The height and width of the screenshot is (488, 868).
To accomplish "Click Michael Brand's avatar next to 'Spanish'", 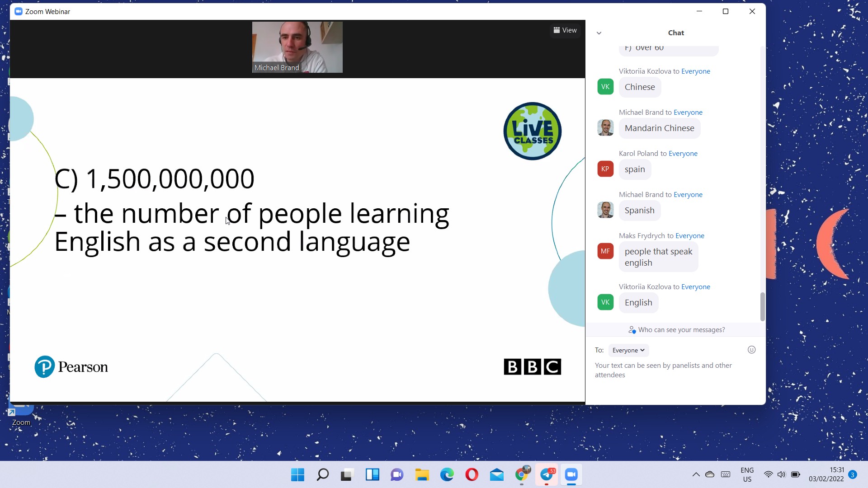I will [x=605, y=210].
